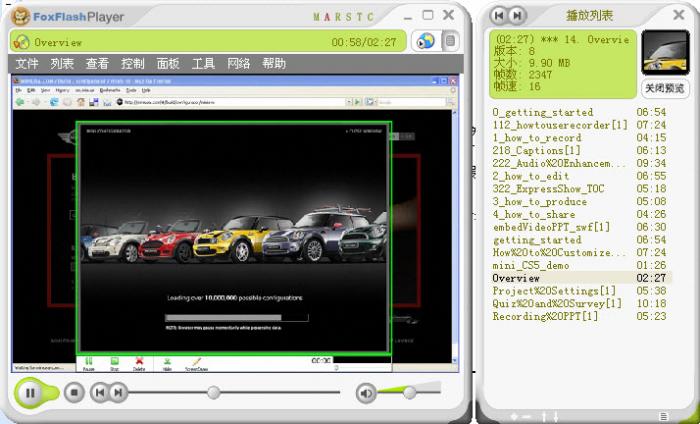Click the add item plus icon in playlist footer
Screen dimensions: 700x424
coord(514,417)
